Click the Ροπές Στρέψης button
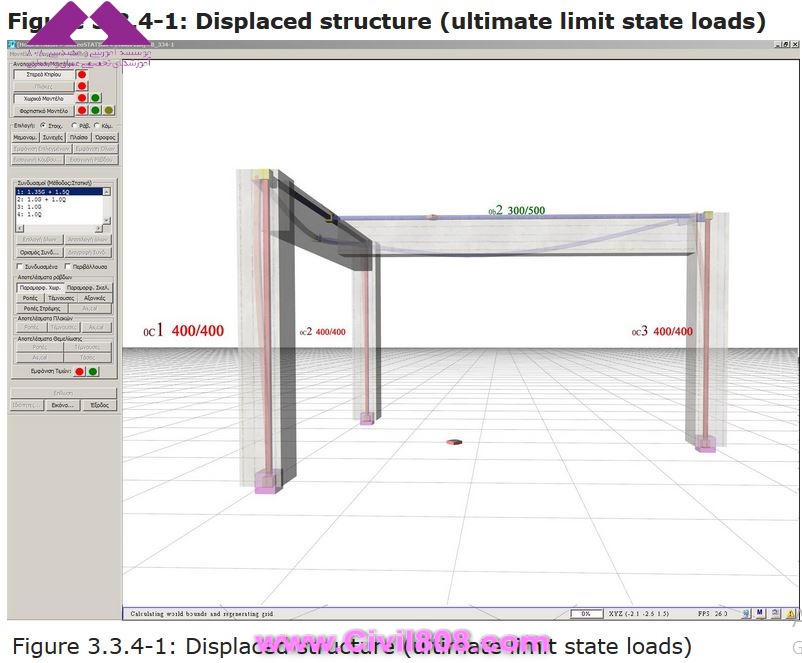The width and height of the screenshot is (802, 663). point(42,308)
